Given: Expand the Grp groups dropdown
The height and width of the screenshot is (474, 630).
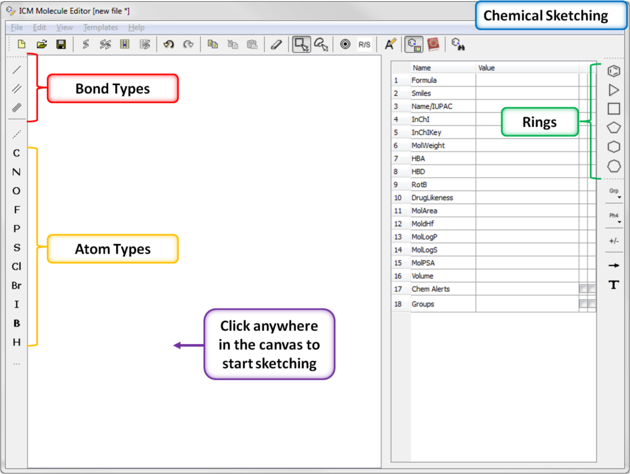Looking at the screenshot, I should (x=614, y=192).
